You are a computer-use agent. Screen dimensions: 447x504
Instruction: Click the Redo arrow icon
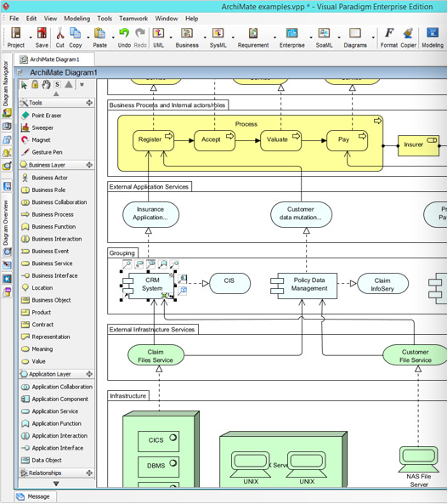140,33
